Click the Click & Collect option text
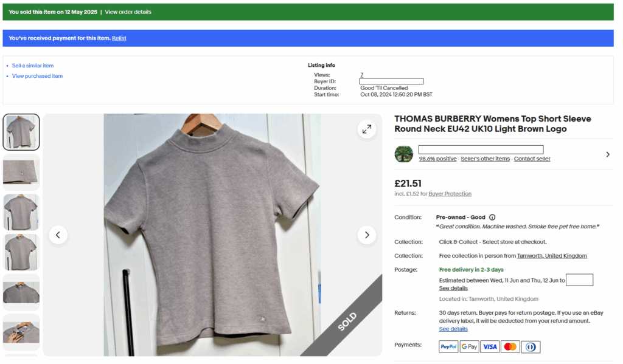The image size is (623, 364). (493, 242)
